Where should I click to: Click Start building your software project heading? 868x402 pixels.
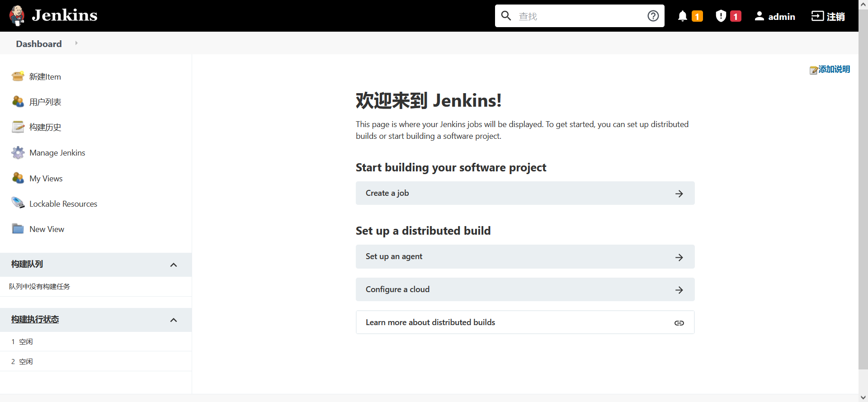pyautogui.click(x=451, y=168)
